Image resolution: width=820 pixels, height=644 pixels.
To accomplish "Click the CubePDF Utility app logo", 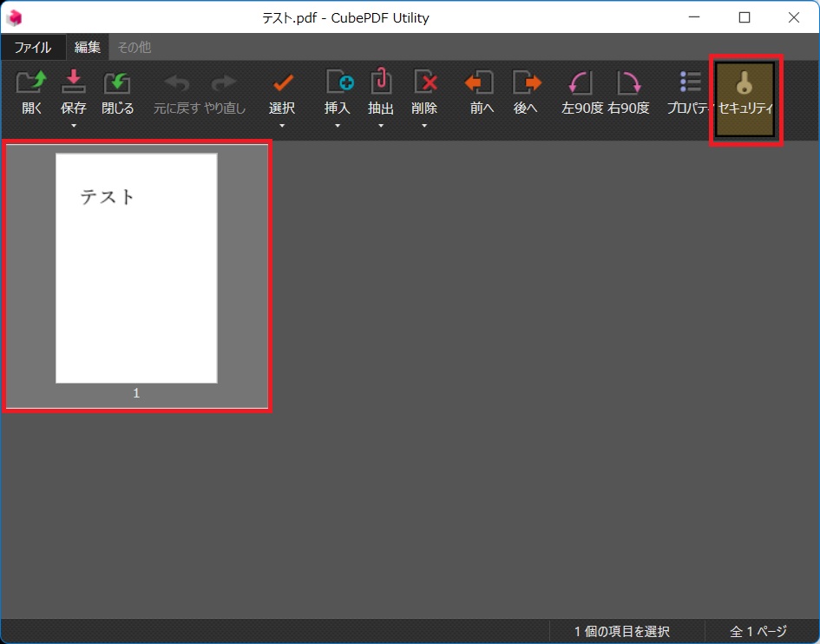I will point(15,17).
